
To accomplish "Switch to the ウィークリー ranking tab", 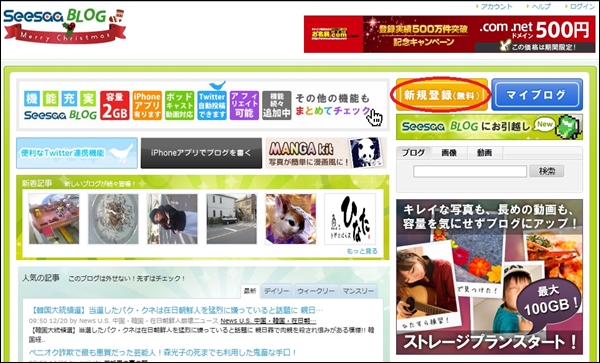I will pos(316,291).
